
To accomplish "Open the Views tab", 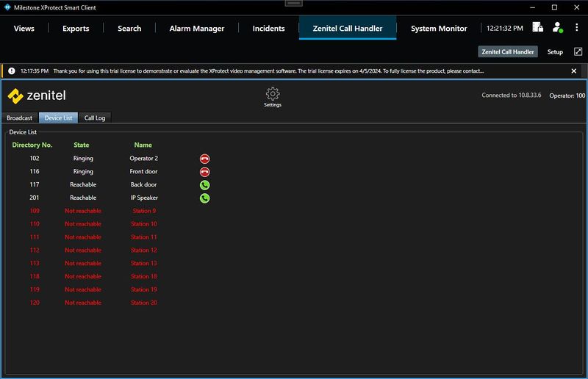I will (24, 29).
